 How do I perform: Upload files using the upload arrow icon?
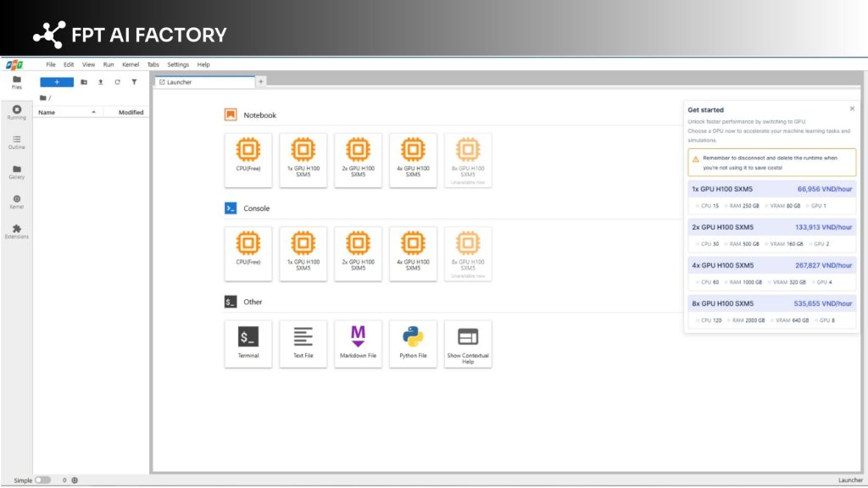[x=100, y=81]
